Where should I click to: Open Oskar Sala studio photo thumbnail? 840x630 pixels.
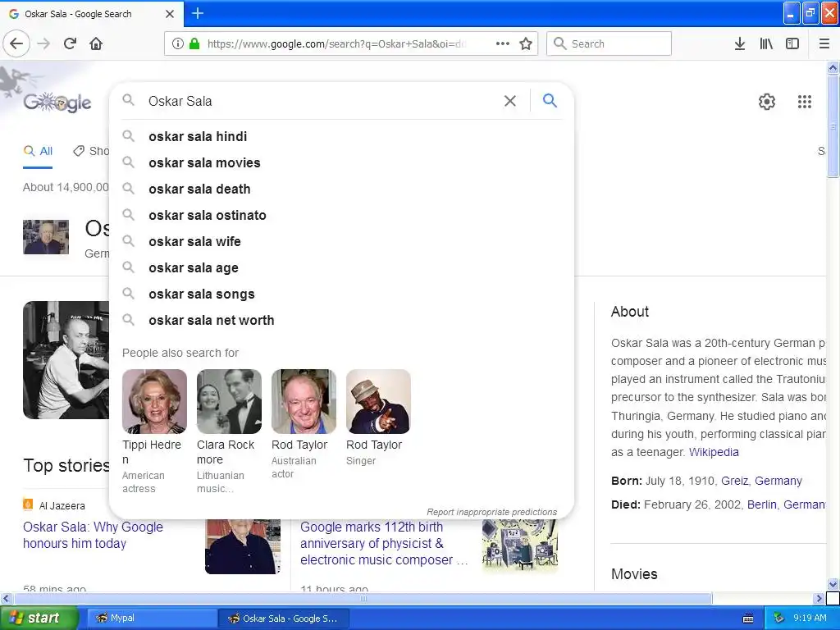pos(66,360)
